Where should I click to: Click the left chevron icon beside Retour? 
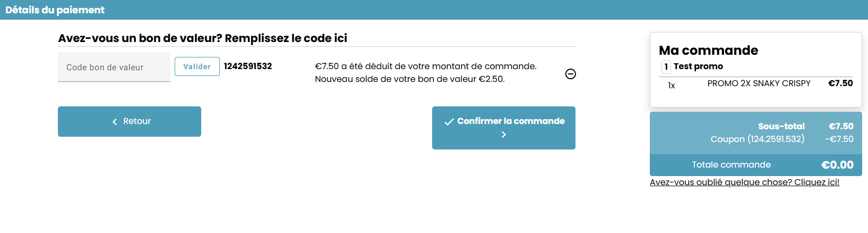(115, 122)
